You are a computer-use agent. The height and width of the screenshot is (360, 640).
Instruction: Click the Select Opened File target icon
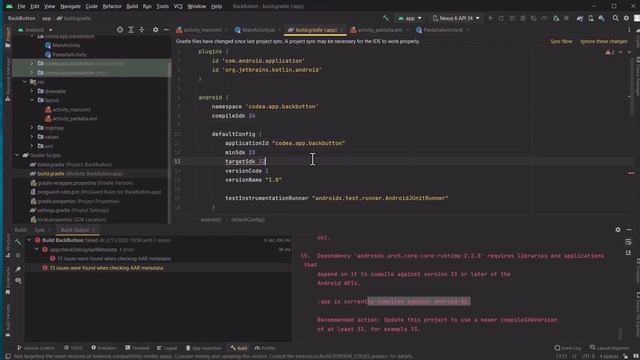(120, 30)
